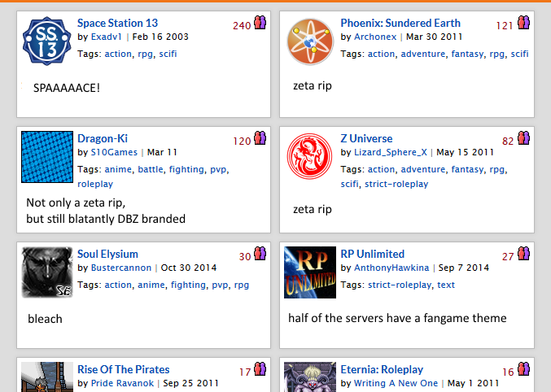This screenshot has width=551, height=392.
Task: Click the comment "SPAAAAACE!"
Action: (x=67, y=88)
